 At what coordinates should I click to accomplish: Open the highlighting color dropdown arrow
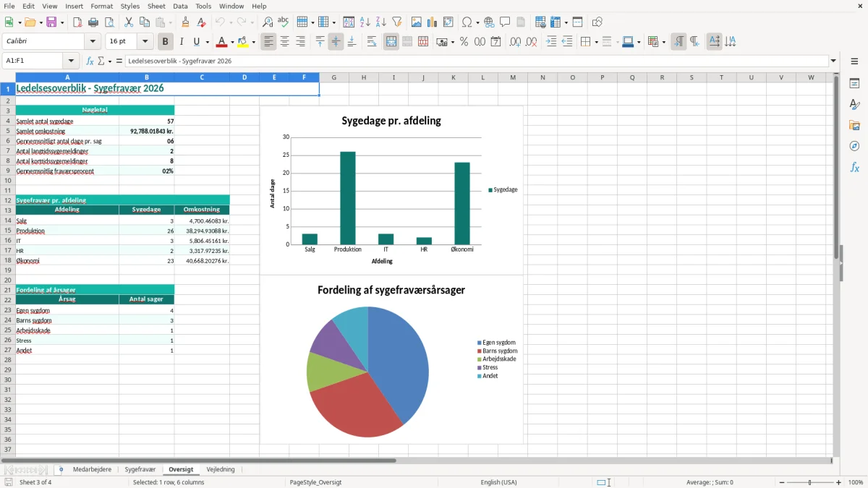tap(254, 42)
